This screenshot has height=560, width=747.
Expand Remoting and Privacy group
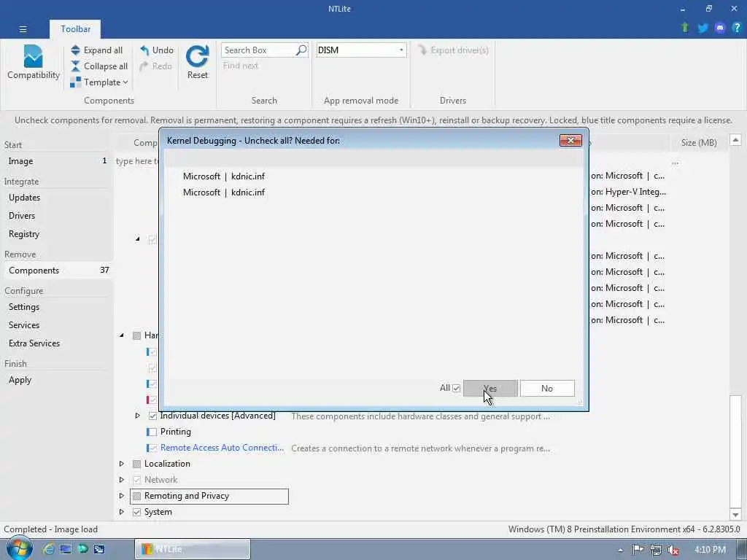coord(122,496)
